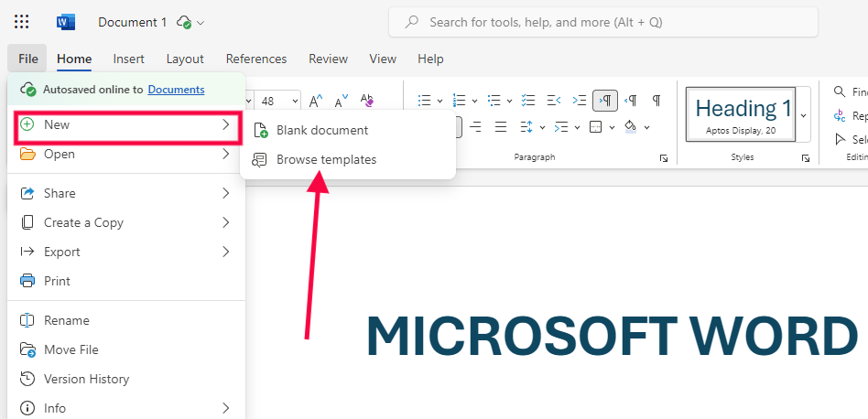Click the search for tools box
The image size is (868, 419).
(603, 22)
